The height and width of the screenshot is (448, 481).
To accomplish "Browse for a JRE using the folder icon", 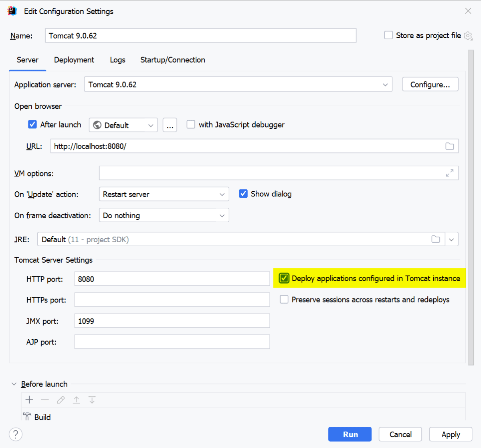I will click(x=436, y=239).
